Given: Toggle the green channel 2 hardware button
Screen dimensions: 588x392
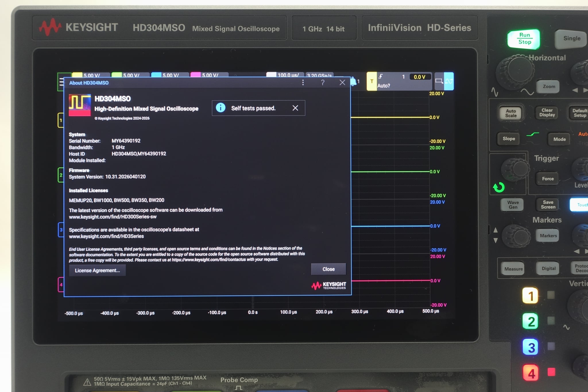Looking at the screenshot, I should (531, 321).
